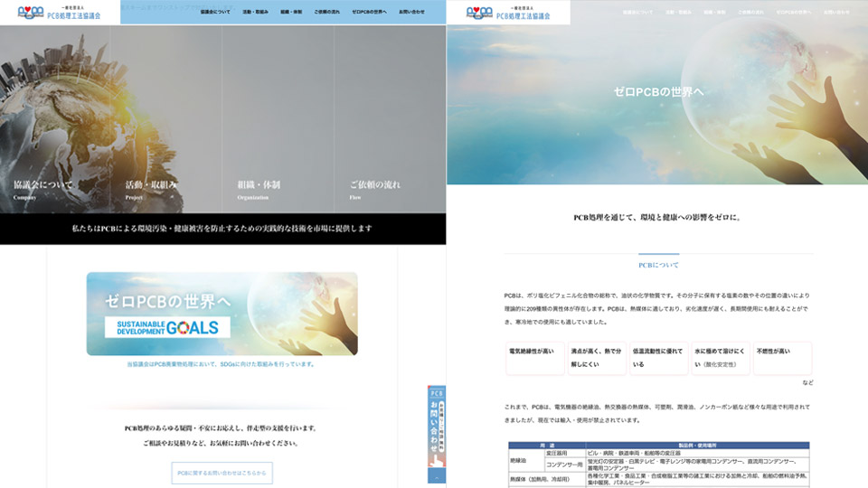Open 協議会について in right page navigation

(637, 13)
